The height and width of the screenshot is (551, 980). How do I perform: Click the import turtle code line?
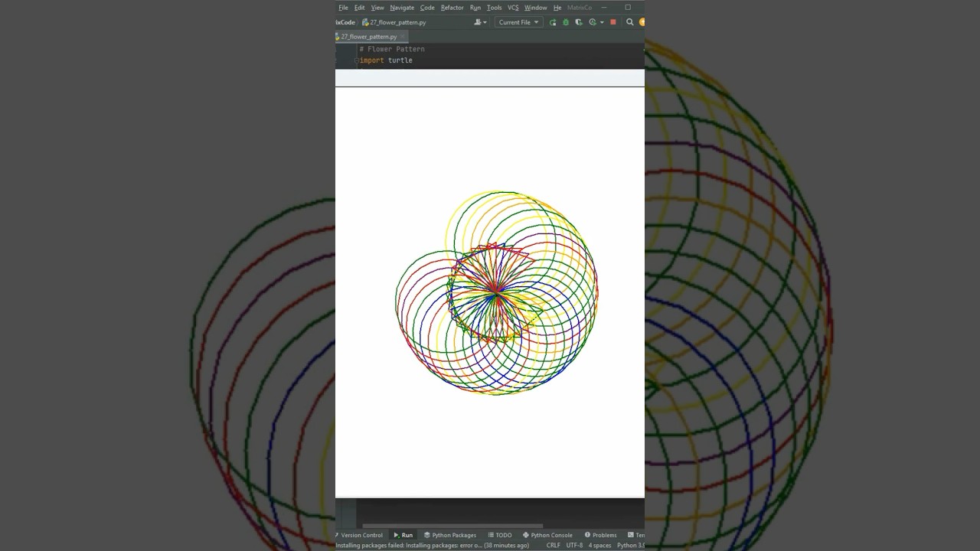tap(386, 60)
